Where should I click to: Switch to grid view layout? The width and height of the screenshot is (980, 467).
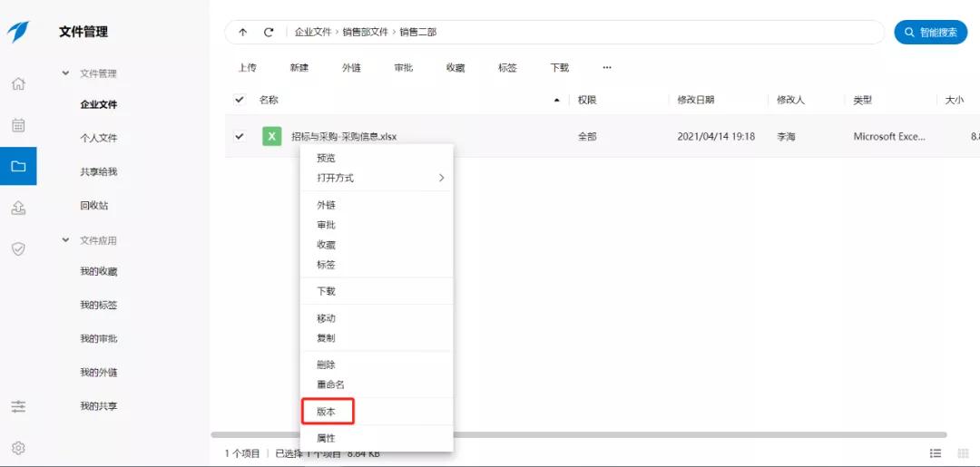click(963, 452)
